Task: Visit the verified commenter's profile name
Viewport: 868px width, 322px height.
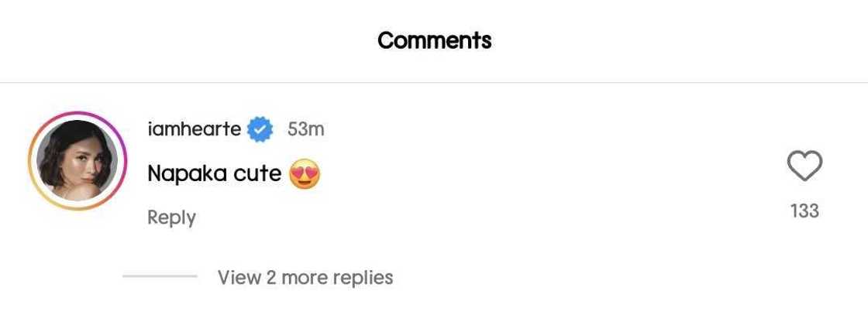Action: click(x=194, y=129)
